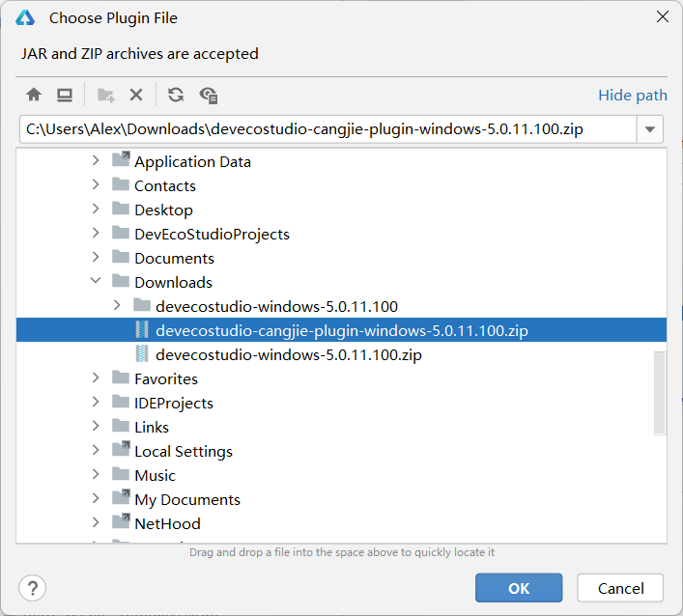Image resolution: width=683 pixels, height=616 pixels.
Task: Click into the file path text field
Action: click(x=327, y=129)
